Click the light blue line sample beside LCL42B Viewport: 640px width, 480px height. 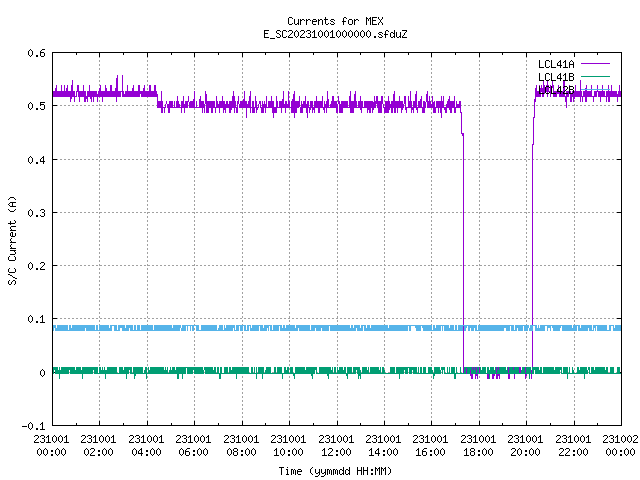[x=595, y=89]
